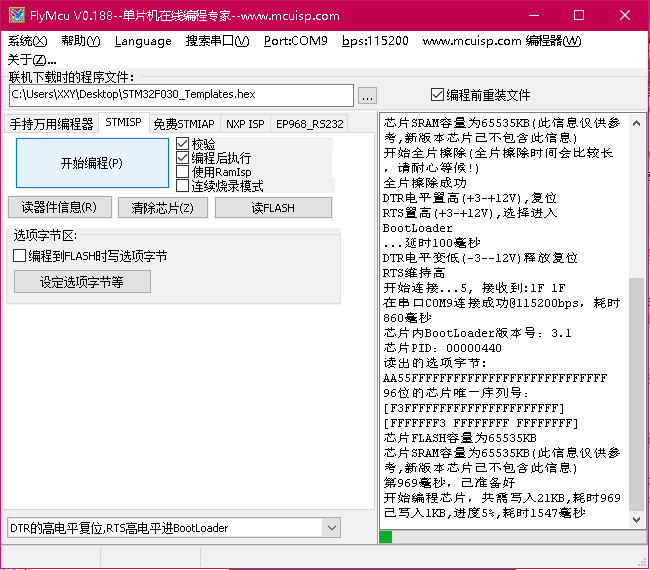Viewport: 650px width, 570px height.
Task: Click the hex file path input field
Action: point(181,95)
